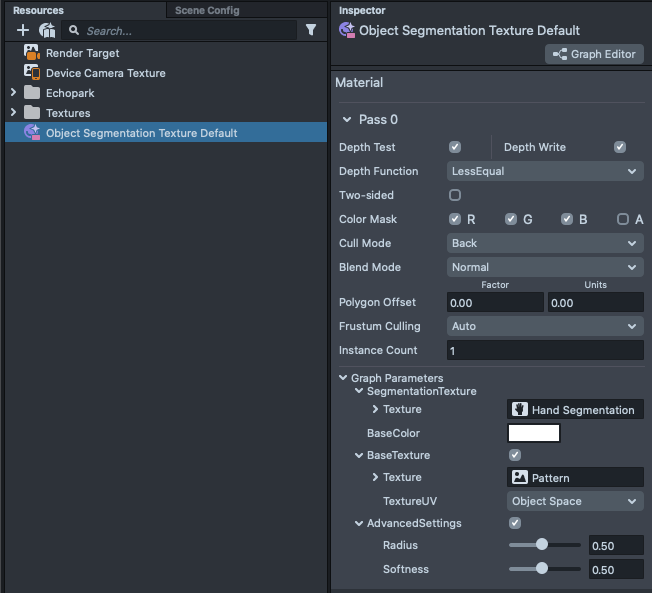Click the asset library icon beside plus
Viewport: 652px width, 593px height.
[x=47, y=31]
